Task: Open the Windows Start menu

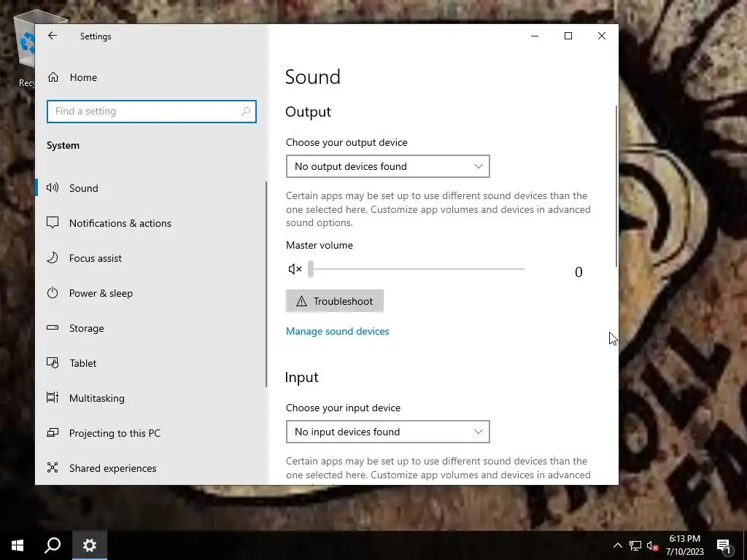Action: pyautogui.click(x=18, y=545)
